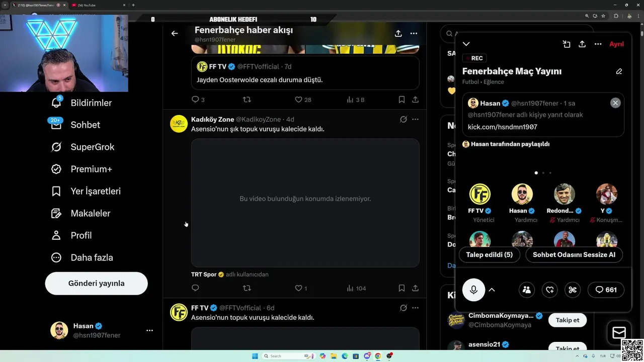This screenshot has height=362, width=644.
Task: Open the kick.com/hsndmn1907 link
Action: coord(503,127)
